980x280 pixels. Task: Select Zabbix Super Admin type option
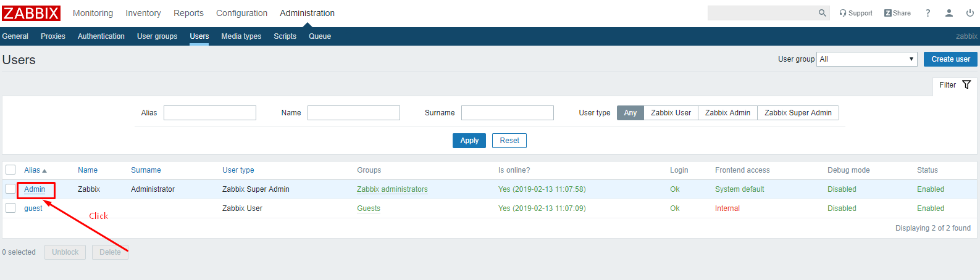tap(798, 113)
